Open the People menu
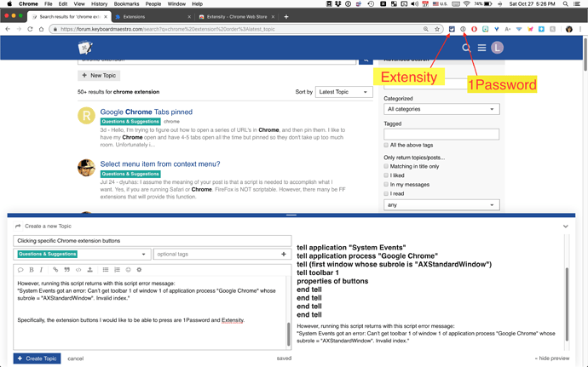588x367 pixels. (x=153, y=3)
